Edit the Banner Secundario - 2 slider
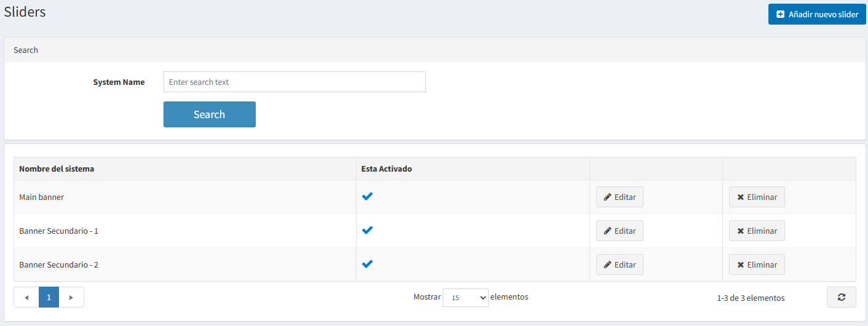 [620, 264]
